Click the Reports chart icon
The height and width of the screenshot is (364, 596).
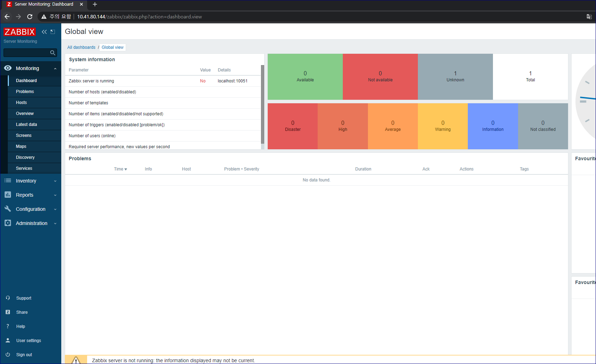tap(8, 195)
